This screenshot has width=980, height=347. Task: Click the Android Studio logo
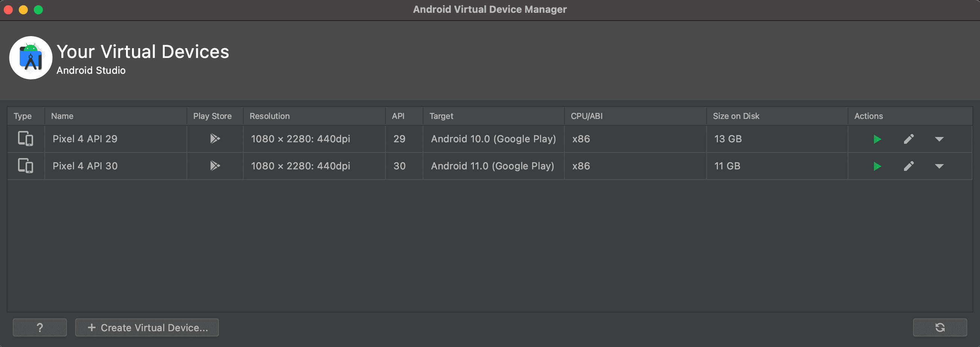coord(31,58)
